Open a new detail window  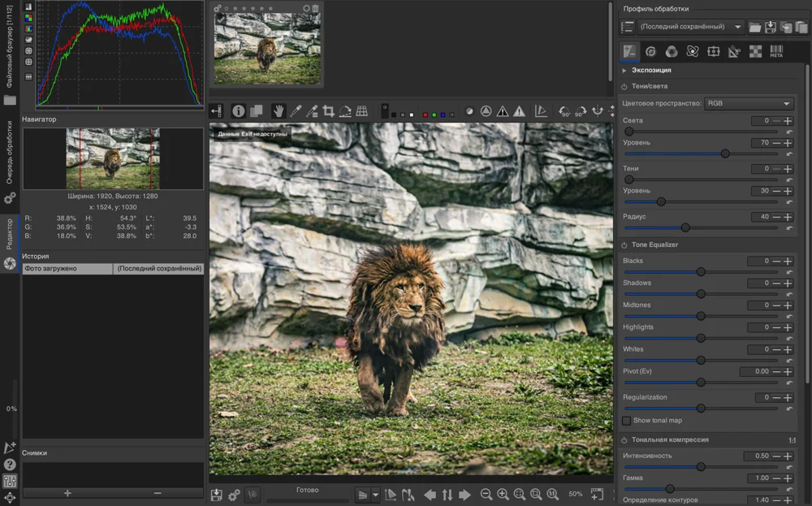[x=597, y=494]
